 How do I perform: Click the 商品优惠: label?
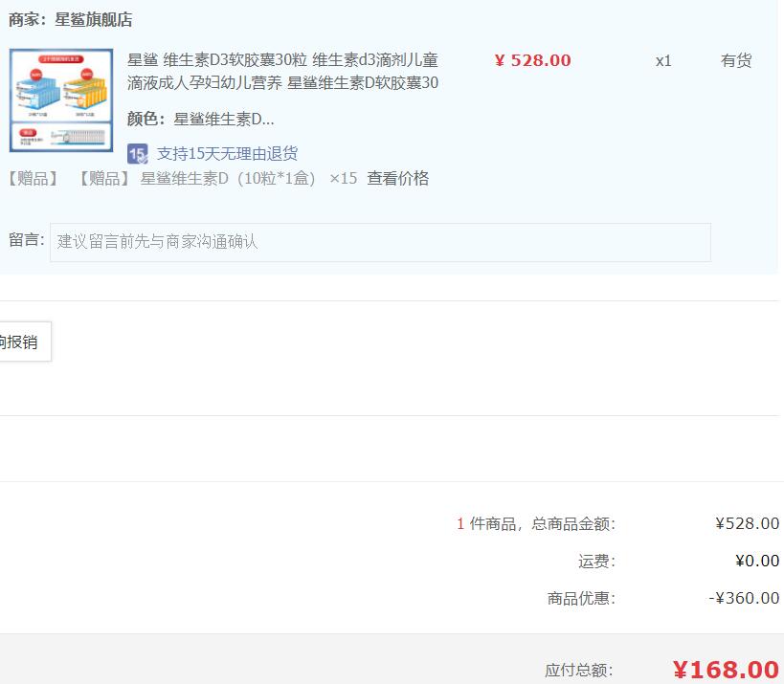pyautogui.click(x=581, y=598)
